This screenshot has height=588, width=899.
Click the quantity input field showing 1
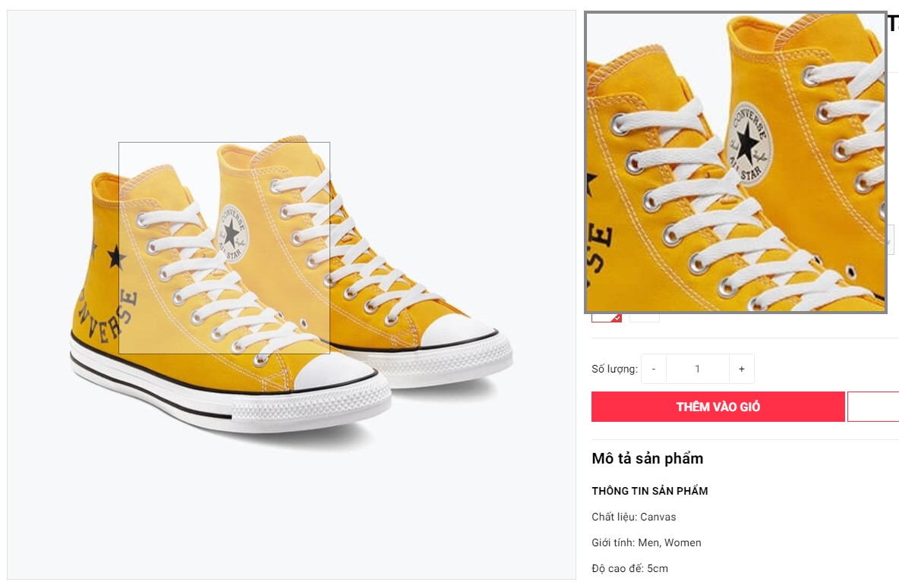(x=697, y=369)
